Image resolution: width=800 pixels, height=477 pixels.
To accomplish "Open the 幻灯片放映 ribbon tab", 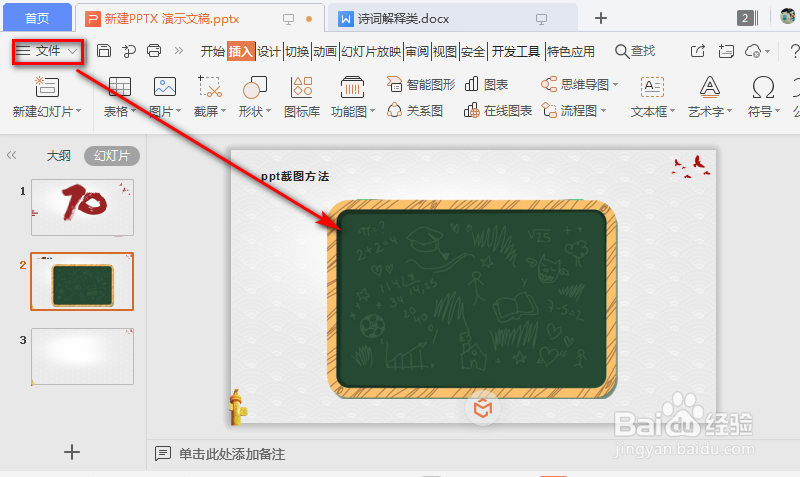I will point(371,52).
